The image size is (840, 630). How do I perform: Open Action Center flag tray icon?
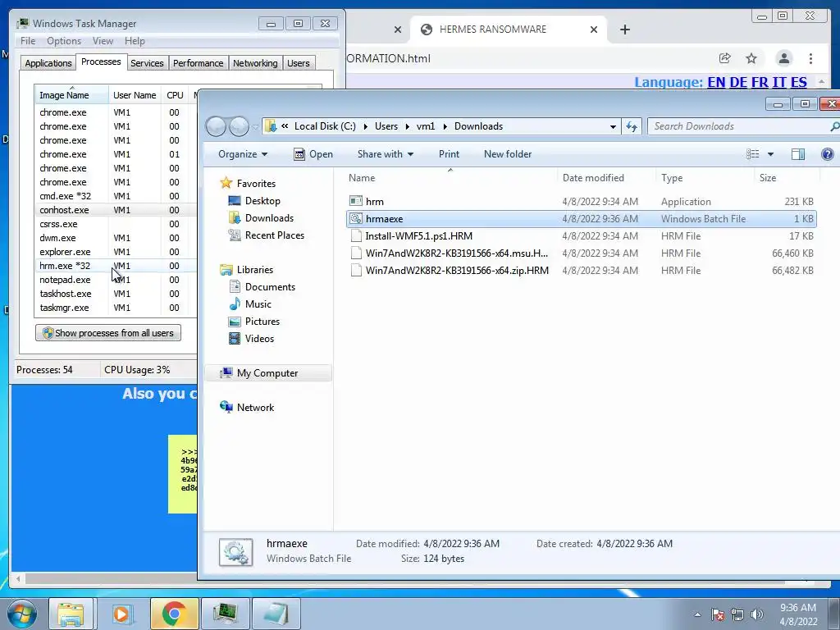point(717,614)
